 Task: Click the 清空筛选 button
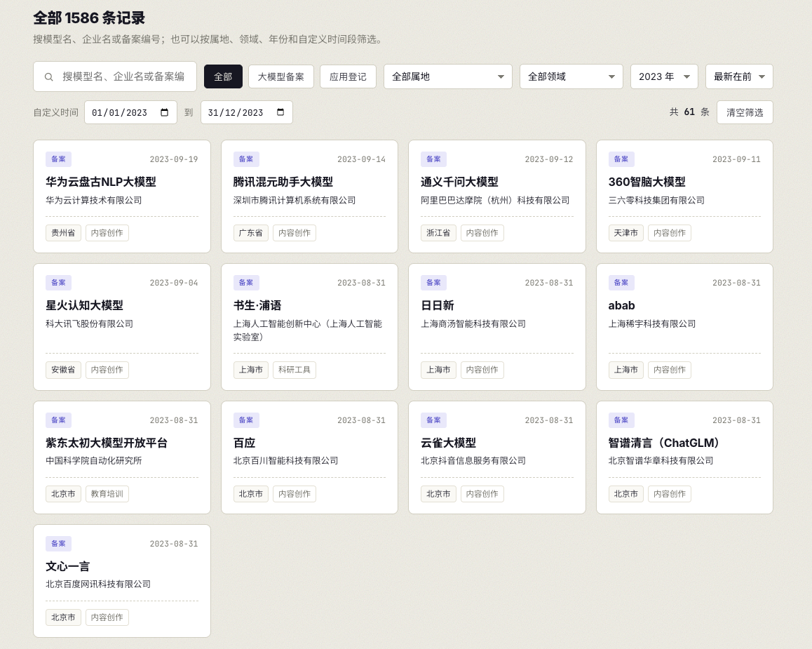(745, 112)
